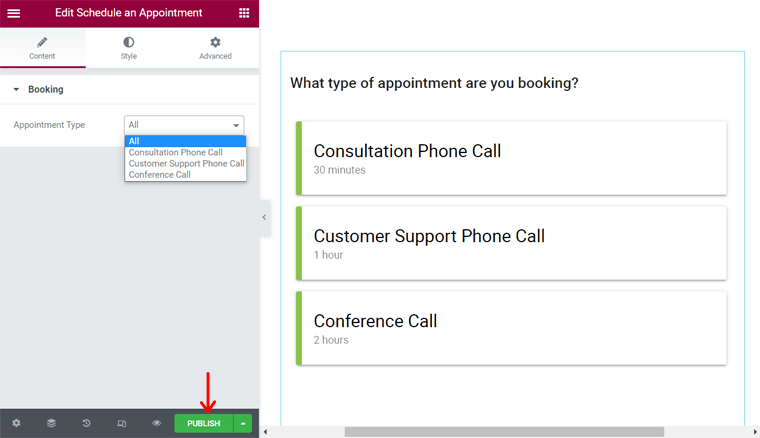
Task: Toggle the Preview Changes eye icon
Action: pos(157,423)
